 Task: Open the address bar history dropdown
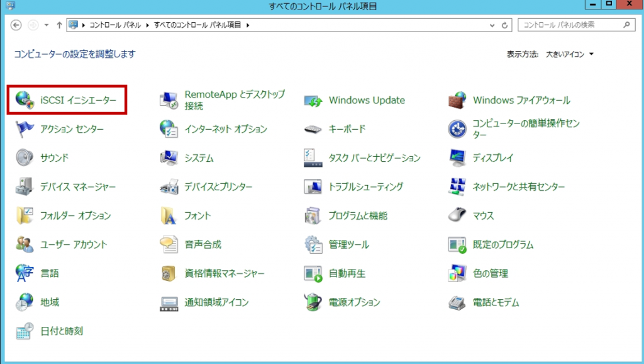tap(492, 25)
